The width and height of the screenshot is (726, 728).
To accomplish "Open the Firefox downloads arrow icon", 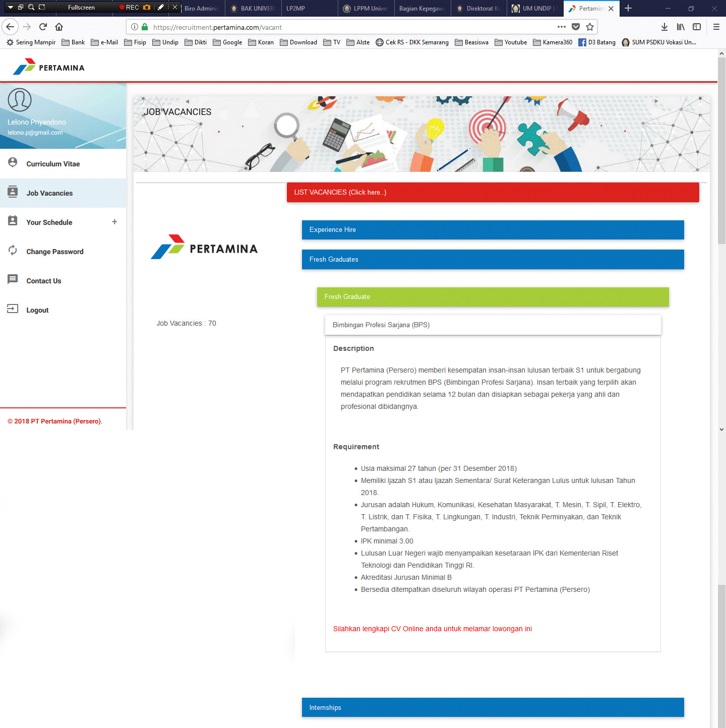I will pyautogui.click(x=664, y=27).
